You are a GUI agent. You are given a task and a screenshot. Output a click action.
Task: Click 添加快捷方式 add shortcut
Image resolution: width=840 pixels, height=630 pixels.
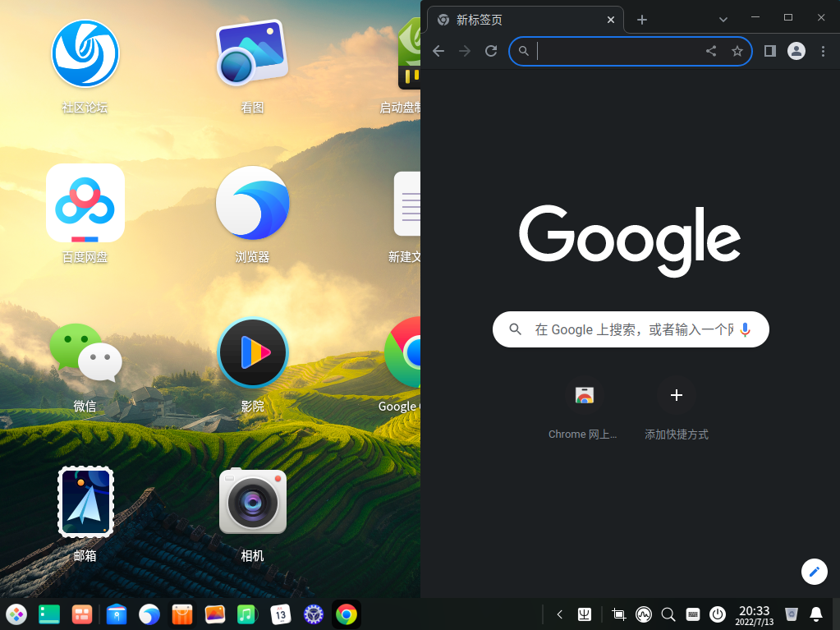pyautogui.click(x=676, y=408)
